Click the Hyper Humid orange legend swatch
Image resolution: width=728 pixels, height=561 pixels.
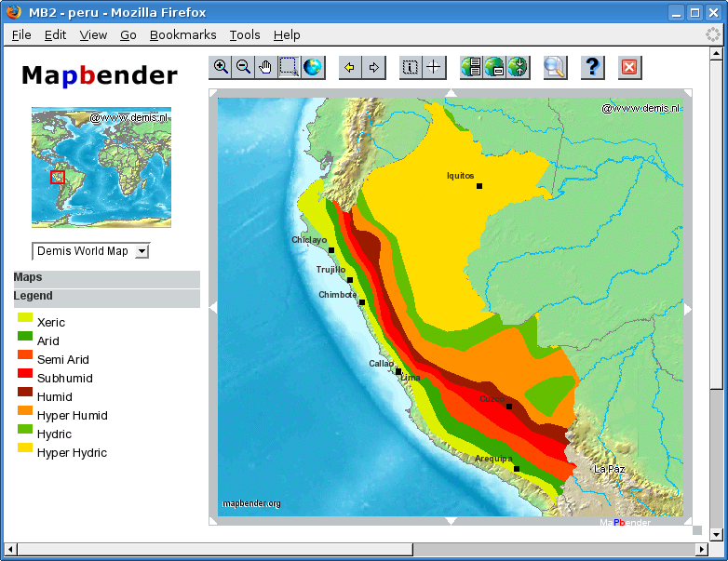[25, 410]
